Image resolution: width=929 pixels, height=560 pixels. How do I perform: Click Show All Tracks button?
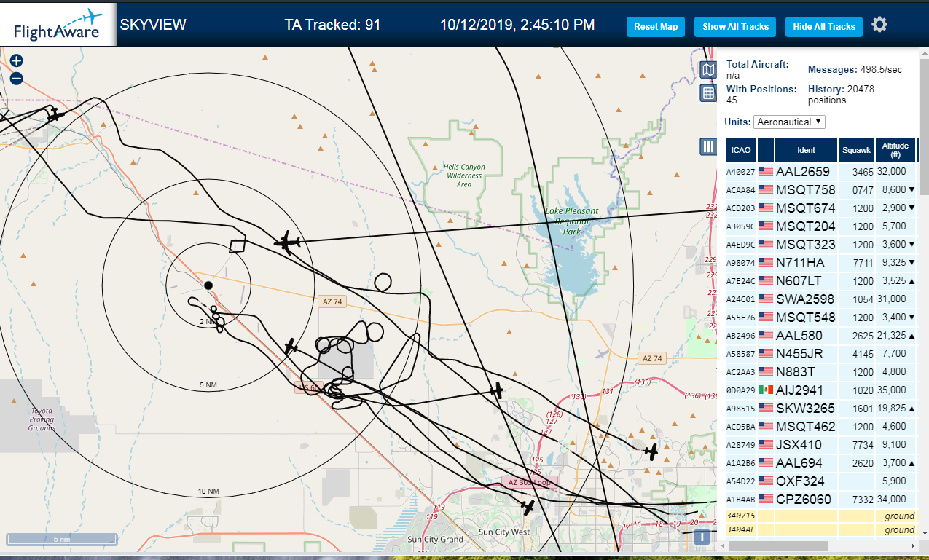click(735, 27)
